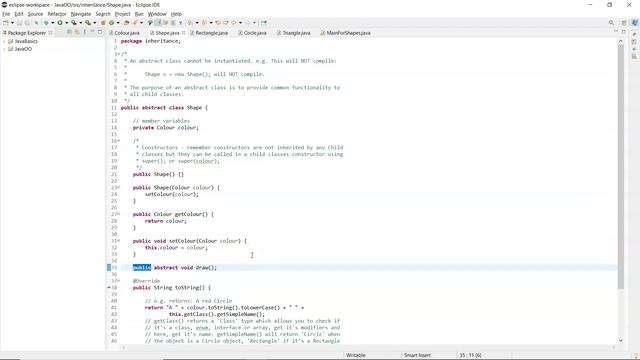Collapse All in Package Explorer toolbar
This screenshot has height=360, width=640.
(x=69, y=32)
